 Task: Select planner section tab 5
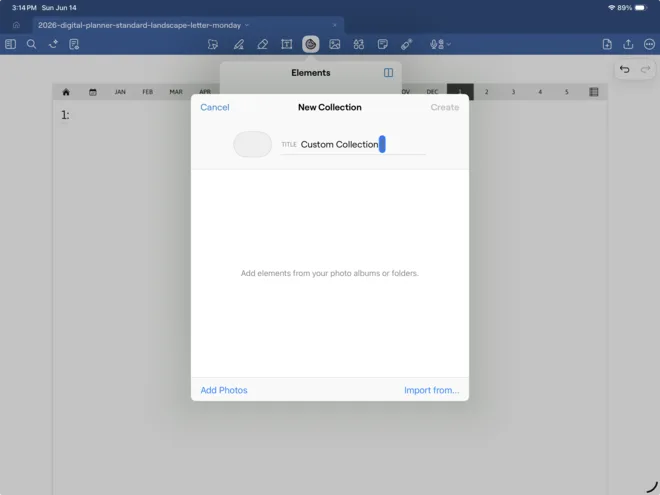coord(567,92)
